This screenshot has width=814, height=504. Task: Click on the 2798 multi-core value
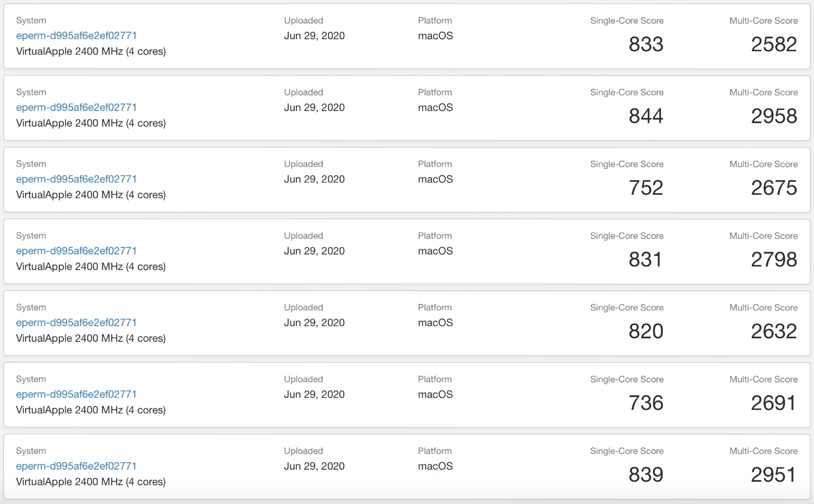coord(774,259)
